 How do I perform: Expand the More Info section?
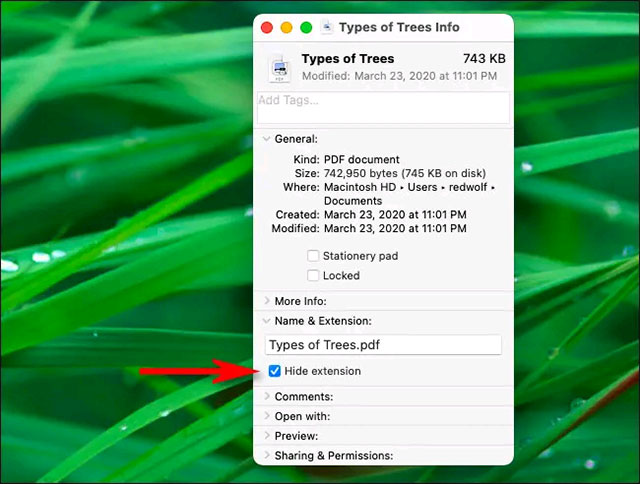point(267,301)
